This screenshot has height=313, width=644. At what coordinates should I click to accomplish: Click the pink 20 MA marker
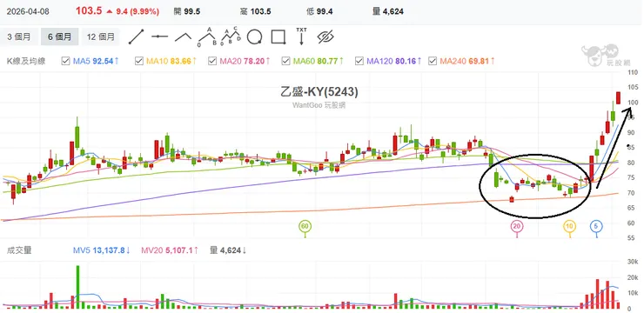tap(517, 226)
